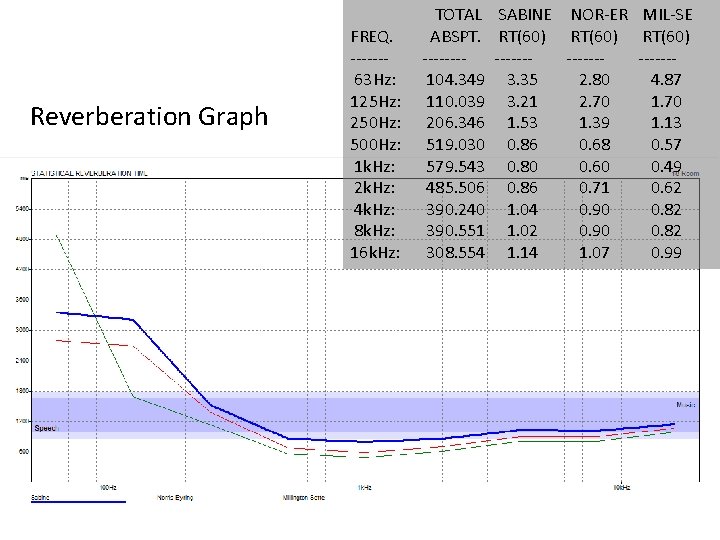Select the '8kHz:' row label
This screenshot has width=720, height=540.
(x=374, y=231)
